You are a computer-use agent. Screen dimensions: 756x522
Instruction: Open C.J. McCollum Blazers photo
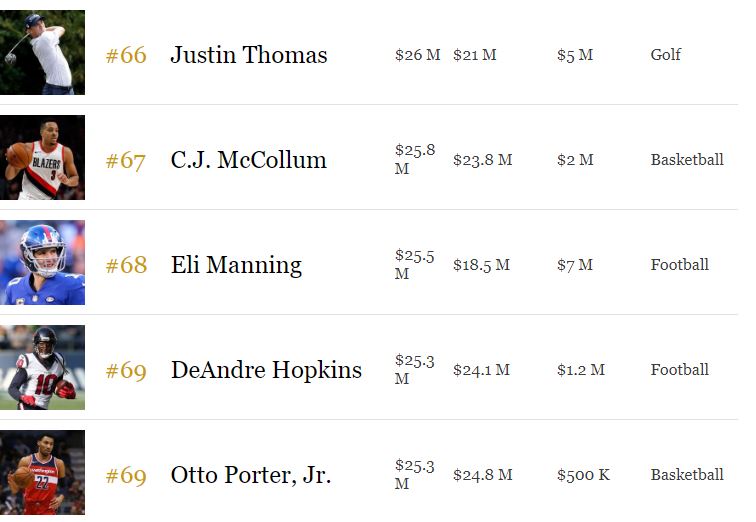tap(42, 157)
